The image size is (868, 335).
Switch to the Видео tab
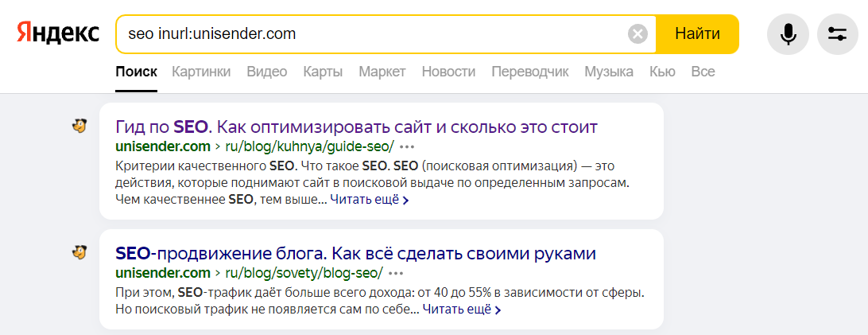point(267,72)
